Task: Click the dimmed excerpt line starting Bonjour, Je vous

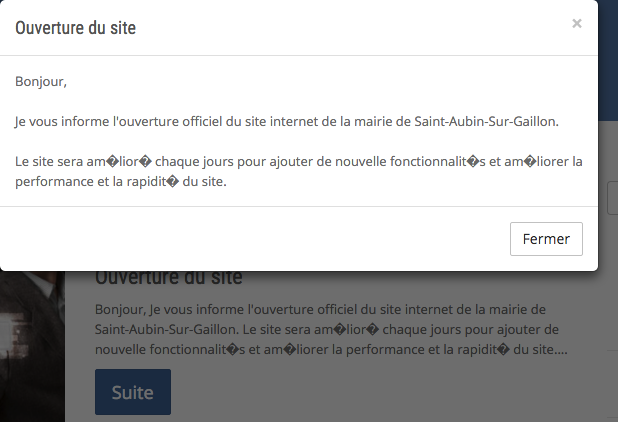Action: (320, 309)
